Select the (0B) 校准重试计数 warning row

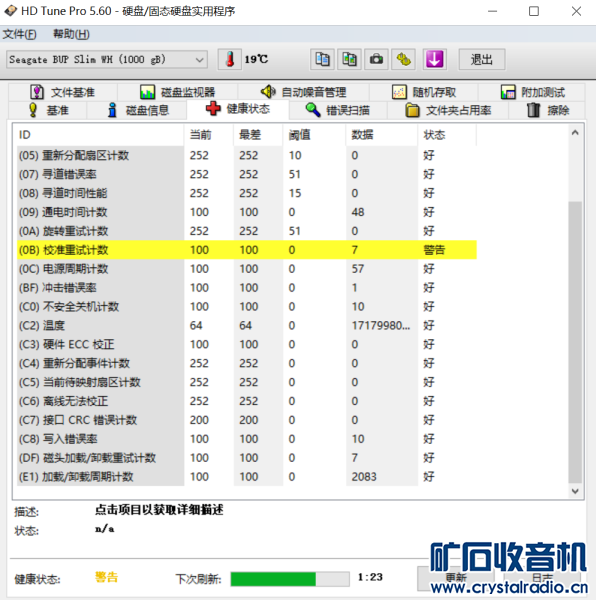247,250
